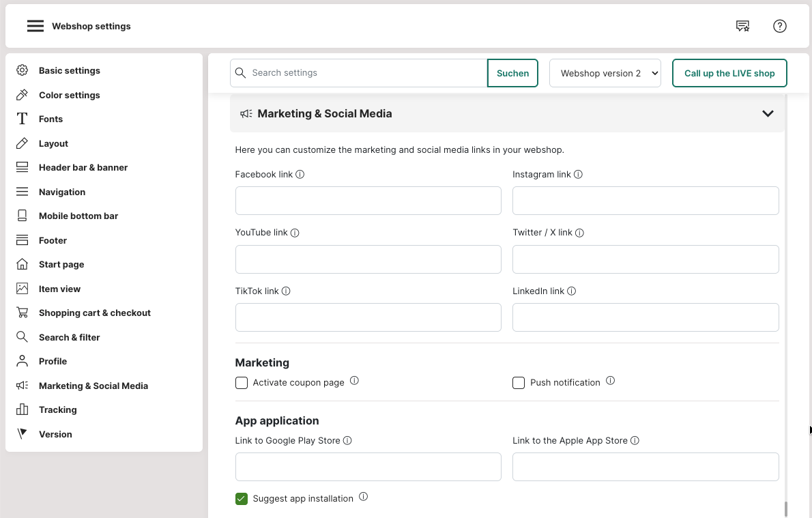
Task: Open Header bar & banner settings
Action: (x=83, y=167)
